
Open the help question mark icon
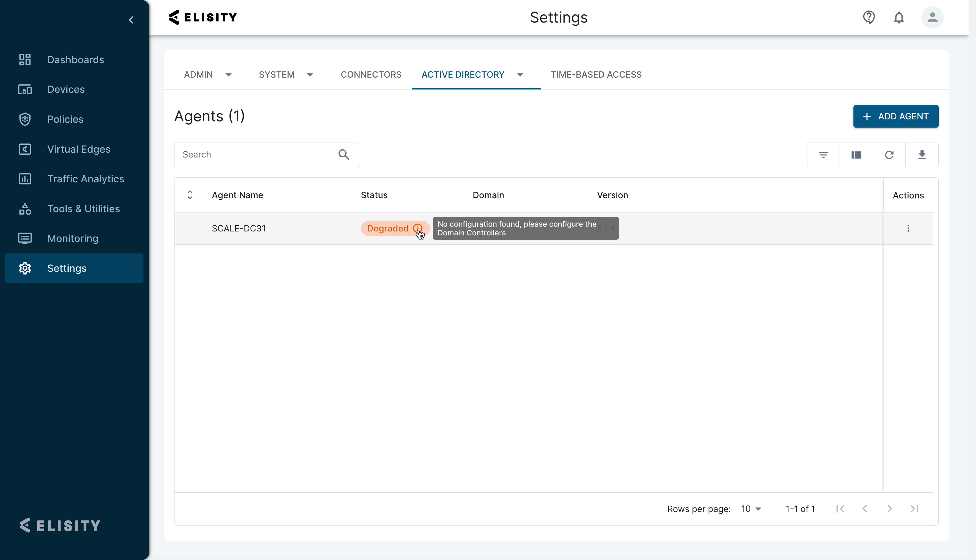[x=869, y=17]
